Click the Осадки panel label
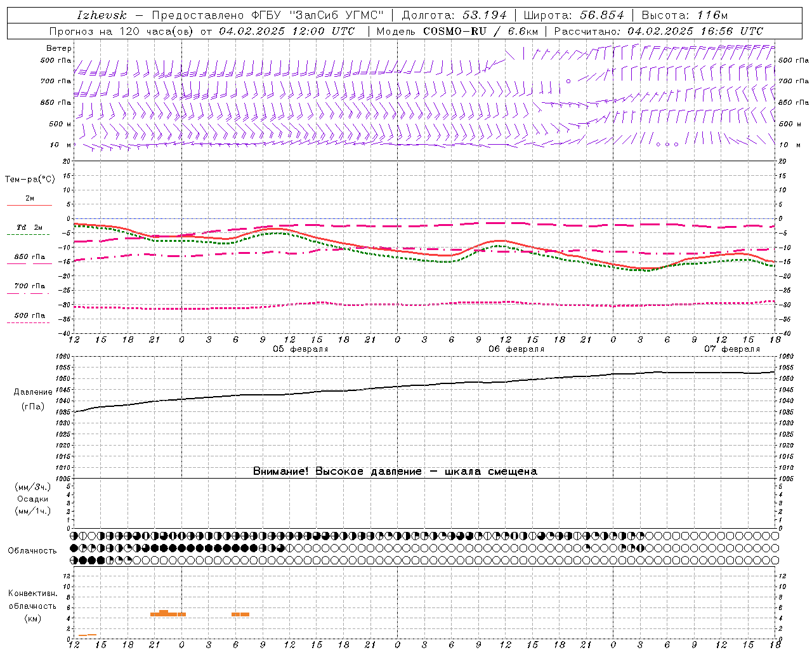Viewport: 812px width, 650px height. click(x=33, y=499)
